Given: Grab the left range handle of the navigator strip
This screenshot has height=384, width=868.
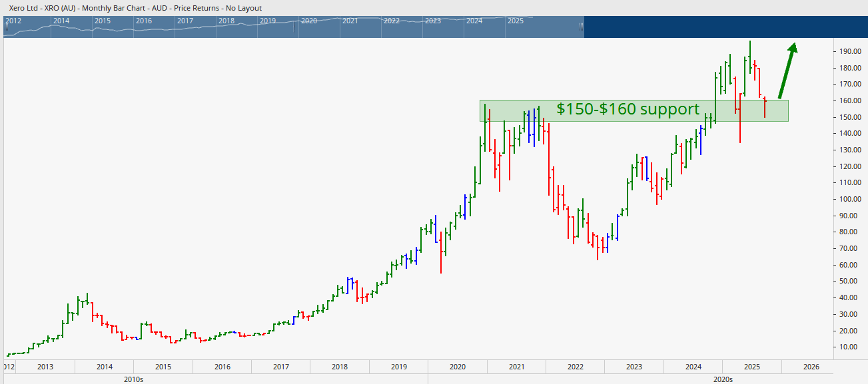Looking at the screenshot, I should 6,27.
